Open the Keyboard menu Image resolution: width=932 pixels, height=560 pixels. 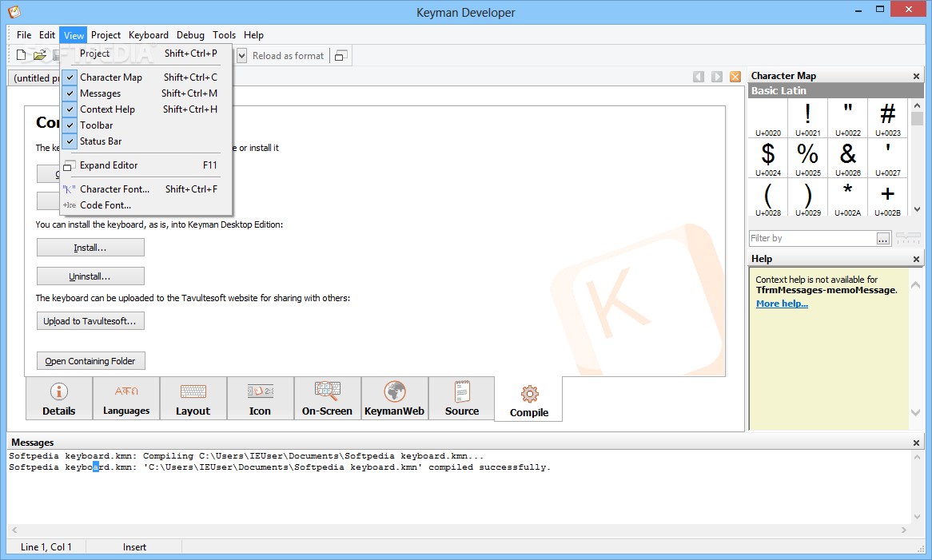[x=149, y=35]
